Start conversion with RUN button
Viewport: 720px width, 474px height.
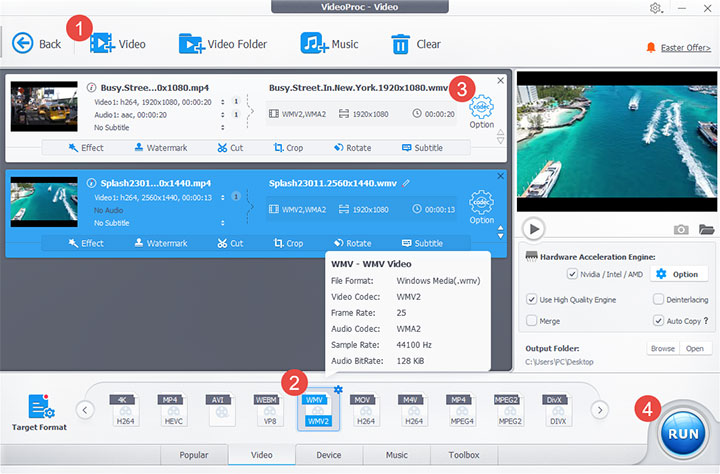pyautogui.click(x=683, y=434)
